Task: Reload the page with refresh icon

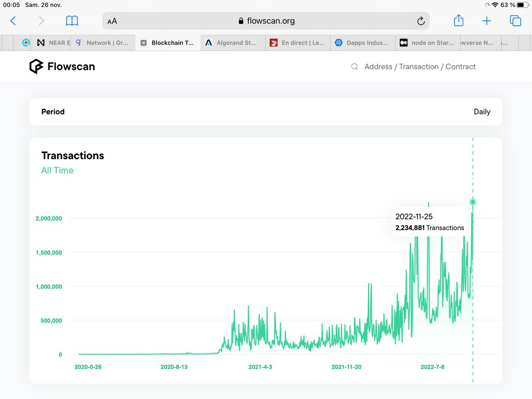Action: point(421,21)
